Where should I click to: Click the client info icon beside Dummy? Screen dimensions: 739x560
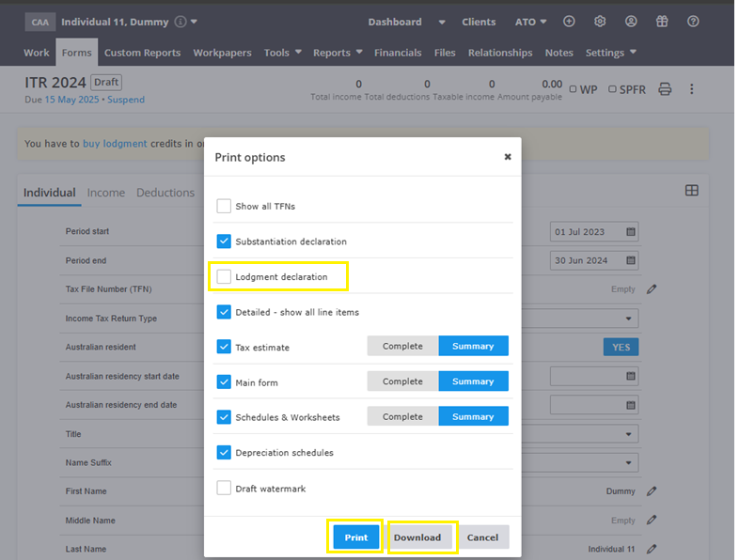181,22
